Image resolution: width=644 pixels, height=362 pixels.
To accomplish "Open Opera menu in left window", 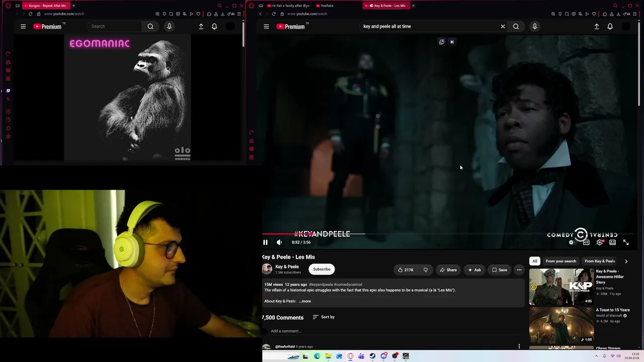I will (8, 6).
